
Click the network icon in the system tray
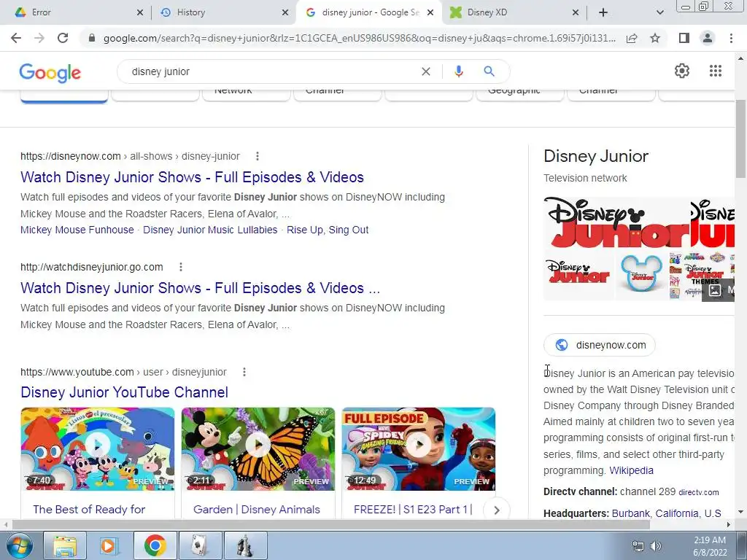[638, 546]
